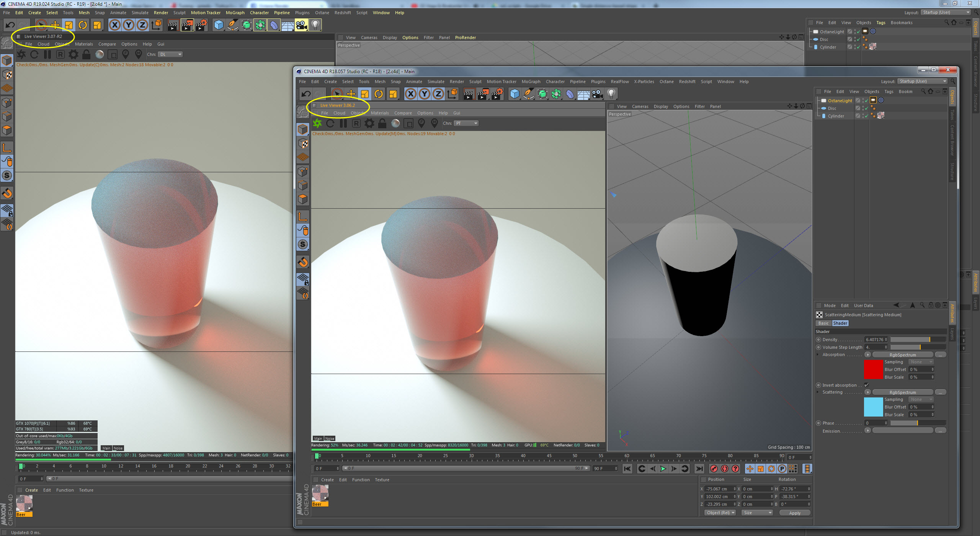Viewport: 980px width, 536px height.
Task: Click the cube primitive icon in R19 toolbar
Action: pyautogui.click(x=219, y=25)
